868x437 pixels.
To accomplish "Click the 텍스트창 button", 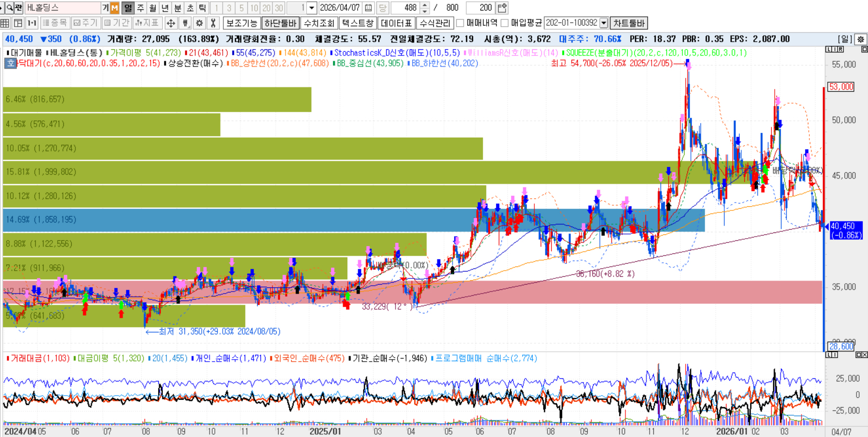I will coord(358,23).
